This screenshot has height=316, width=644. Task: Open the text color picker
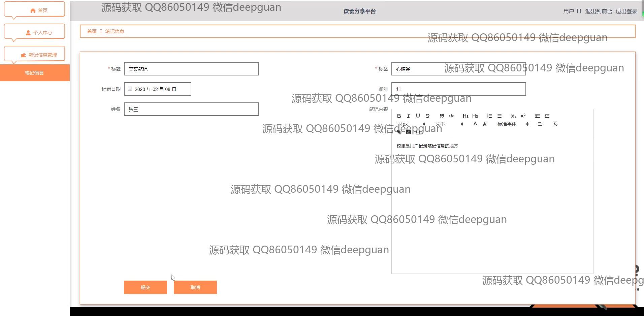pos(475,124)
